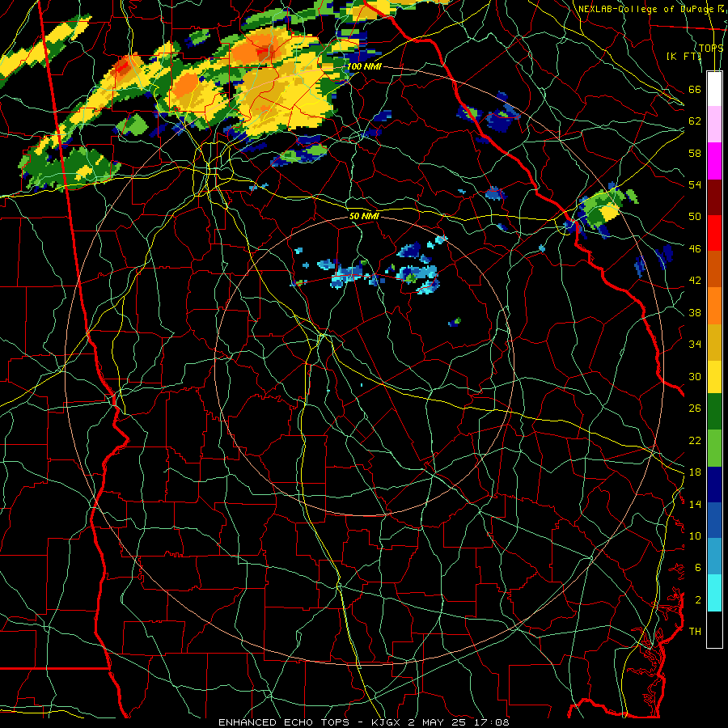Click the 2 MAY 25 17:08 timestamp
728x728 pixels.
pos(459,722)
